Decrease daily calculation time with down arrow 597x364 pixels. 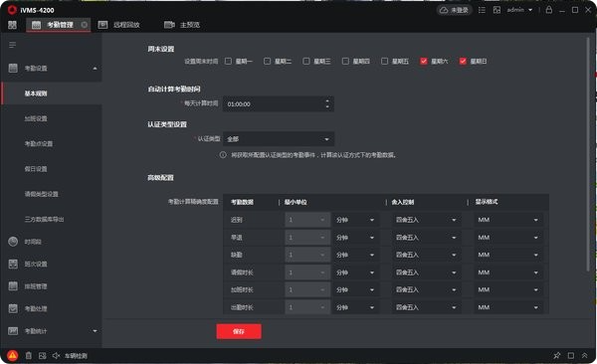coord(327,107)
